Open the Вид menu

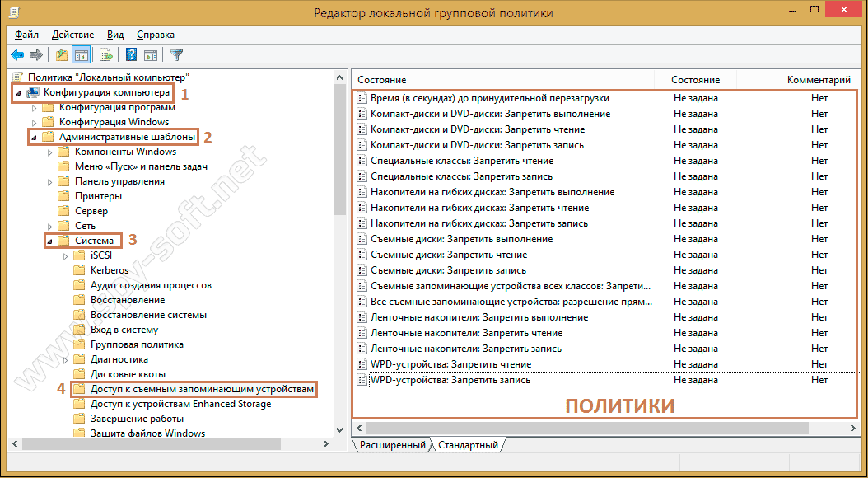click(x=115, y=35)
